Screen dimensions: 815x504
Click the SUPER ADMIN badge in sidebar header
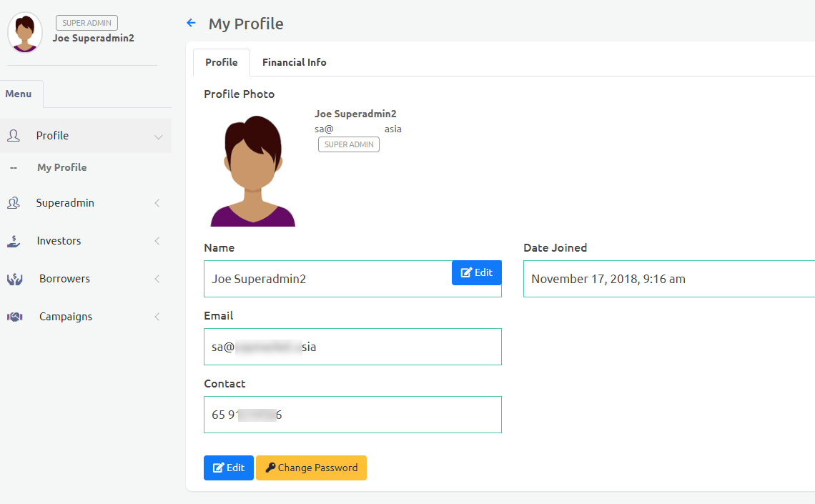[87, 23]
